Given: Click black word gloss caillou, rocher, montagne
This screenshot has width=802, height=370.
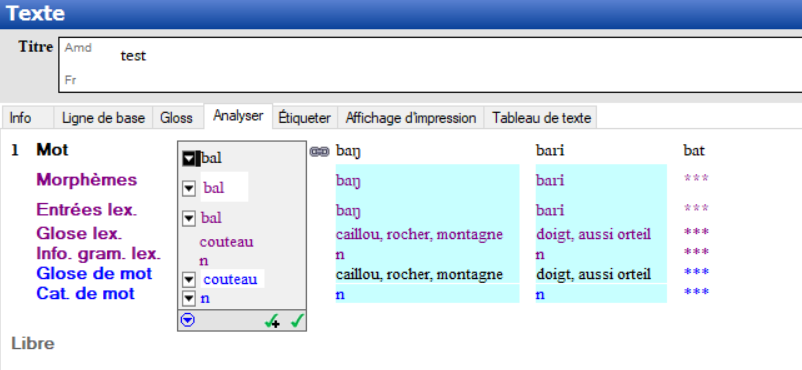Looking at the screenshot, I should tap(419, 274).
